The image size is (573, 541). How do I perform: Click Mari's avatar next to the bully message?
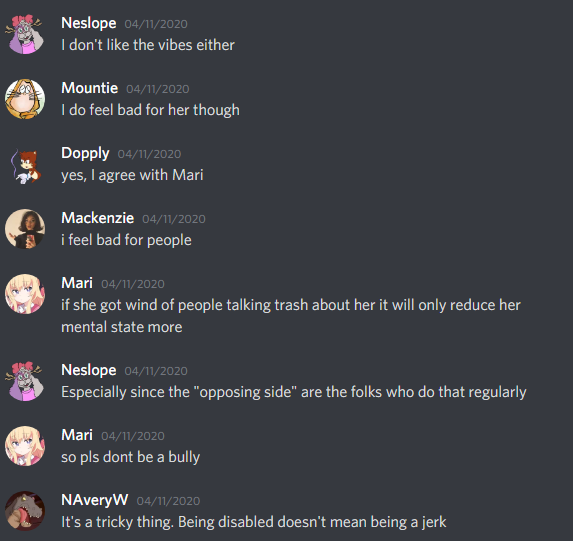(25, 446)
